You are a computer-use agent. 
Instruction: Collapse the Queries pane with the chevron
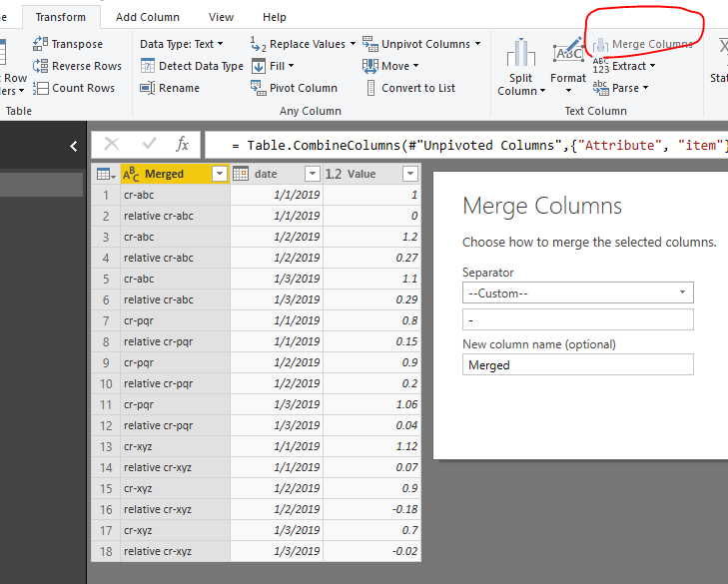click(x=74, y=146)
